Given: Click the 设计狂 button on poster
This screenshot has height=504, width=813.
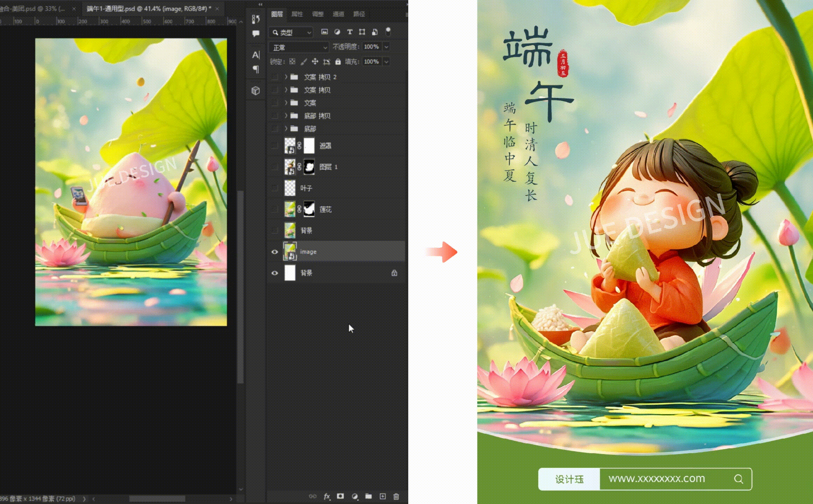Looking at the screenshot, I should (x=569, y=479).
